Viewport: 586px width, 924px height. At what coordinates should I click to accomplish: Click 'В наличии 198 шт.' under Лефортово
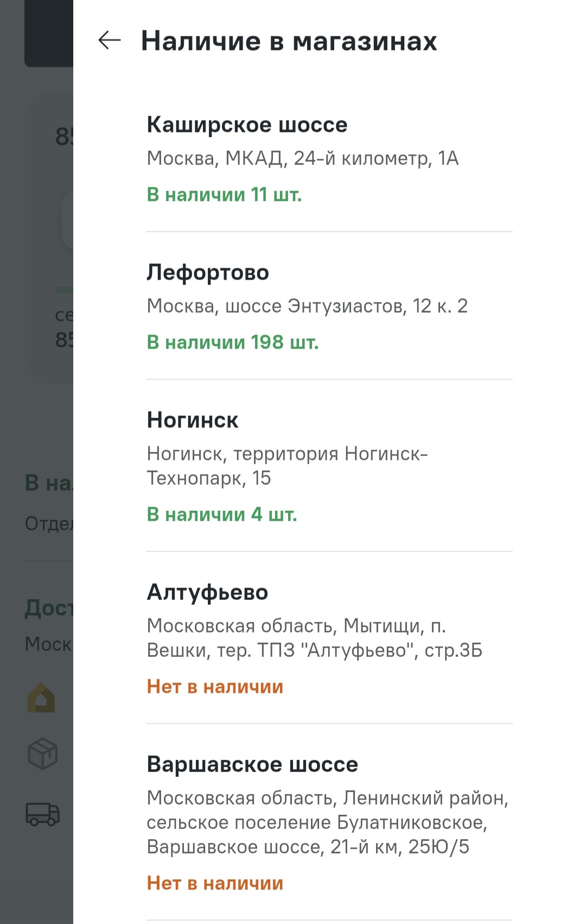point(233,342)
